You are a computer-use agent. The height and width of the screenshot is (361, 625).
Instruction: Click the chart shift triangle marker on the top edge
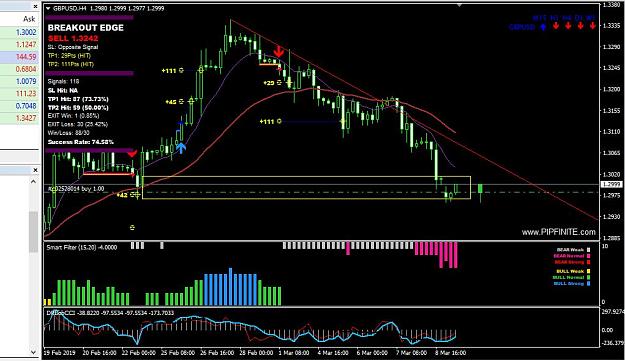(x=459, y=5)
